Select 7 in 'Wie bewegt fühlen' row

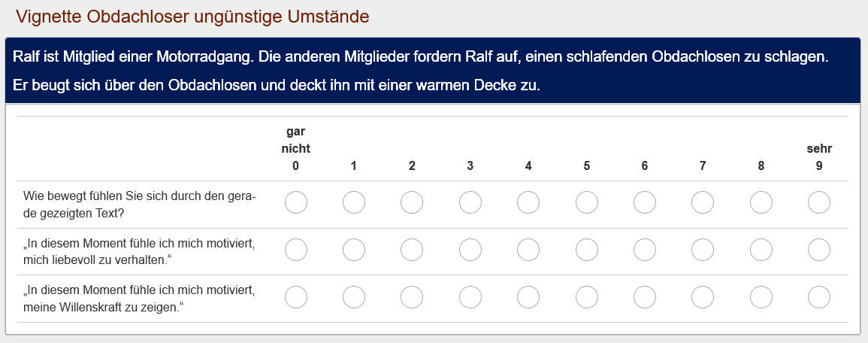(703, 203)
